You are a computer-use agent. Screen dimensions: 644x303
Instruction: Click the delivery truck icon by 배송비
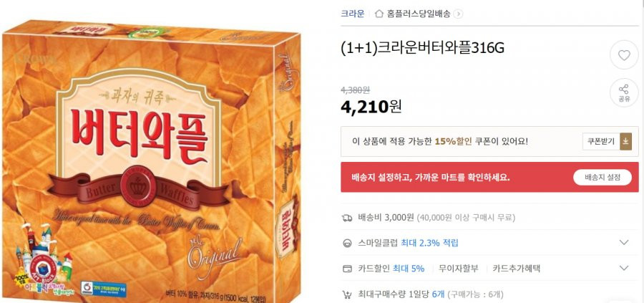click(x=347, y=218)
